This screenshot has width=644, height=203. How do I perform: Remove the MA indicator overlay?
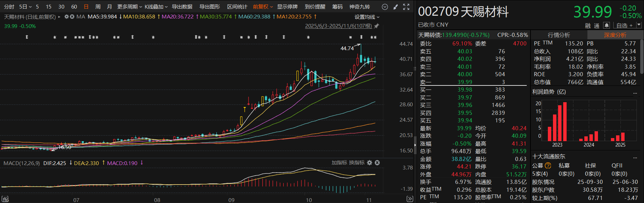point(72,17)
